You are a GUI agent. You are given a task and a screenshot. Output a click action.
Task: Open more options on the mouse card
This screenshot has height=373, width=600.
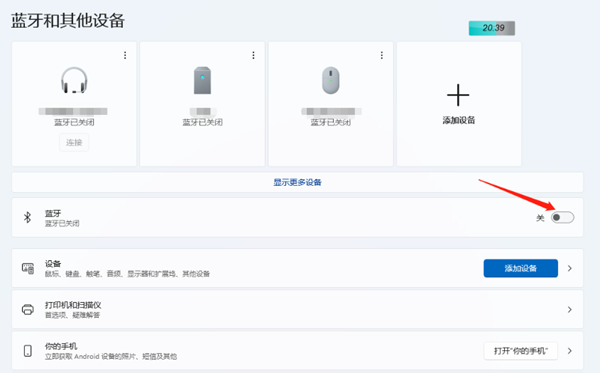point(382,55)
